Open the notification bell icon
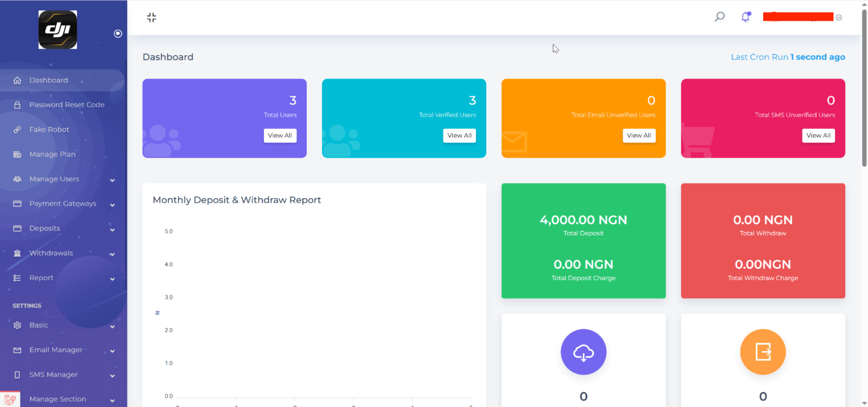Image resolution: width=868 pixels, height=407 pixels. coord(746,17)
